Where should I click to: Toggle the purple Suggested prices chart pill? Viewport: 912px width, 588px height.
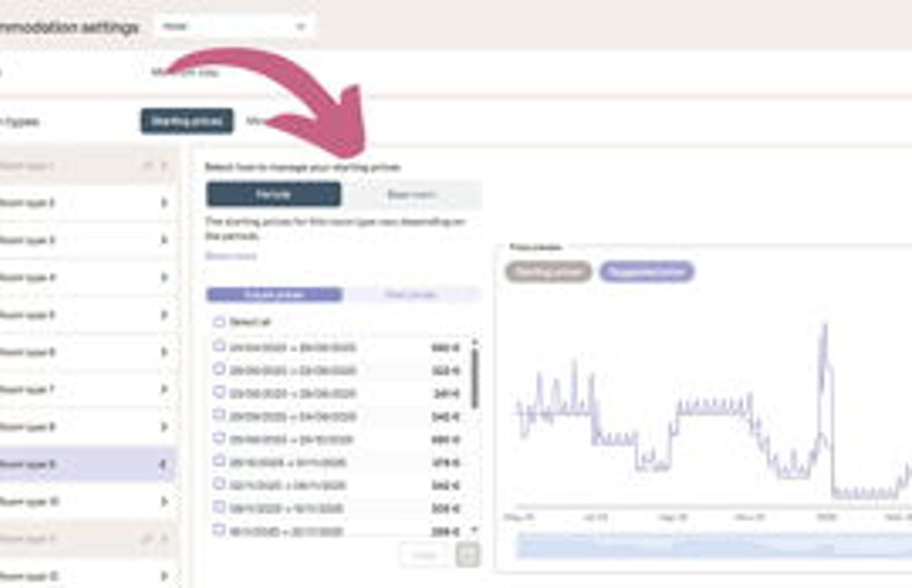pos(647,272)
